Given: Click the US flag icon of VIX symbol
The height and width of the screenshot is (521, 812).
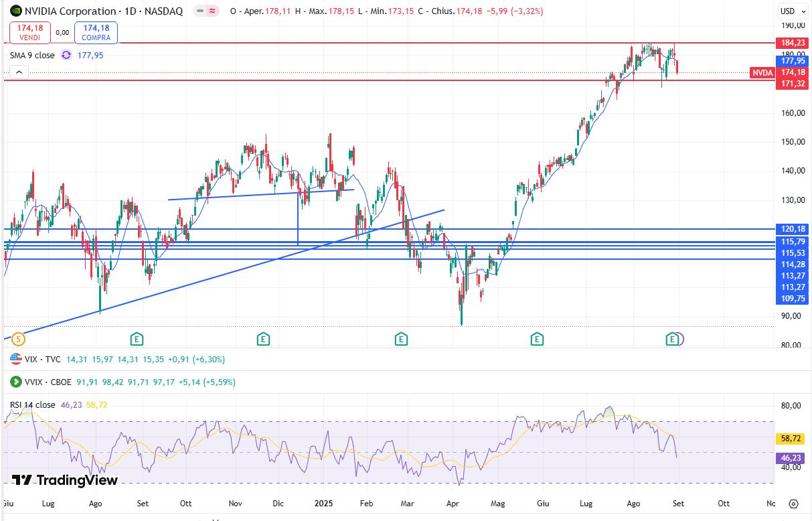Looking at the screenshot, I should click(x=15, y=360).
